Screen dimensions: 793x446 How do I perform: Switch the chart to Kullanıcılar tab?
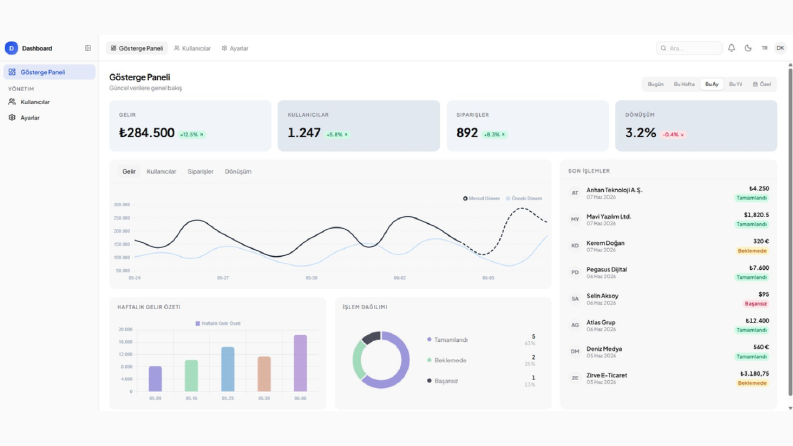[161, 171]
